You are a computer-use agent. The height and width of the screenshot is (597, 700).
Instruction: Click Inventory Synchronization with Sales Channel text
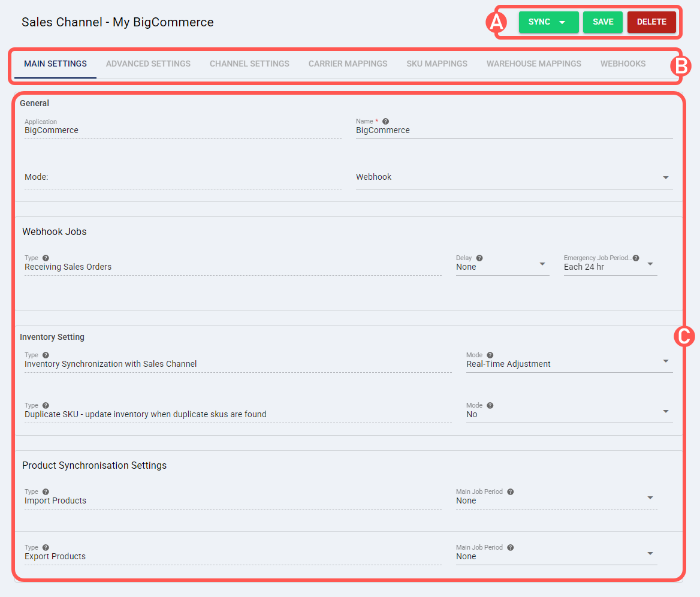(111, 364)
